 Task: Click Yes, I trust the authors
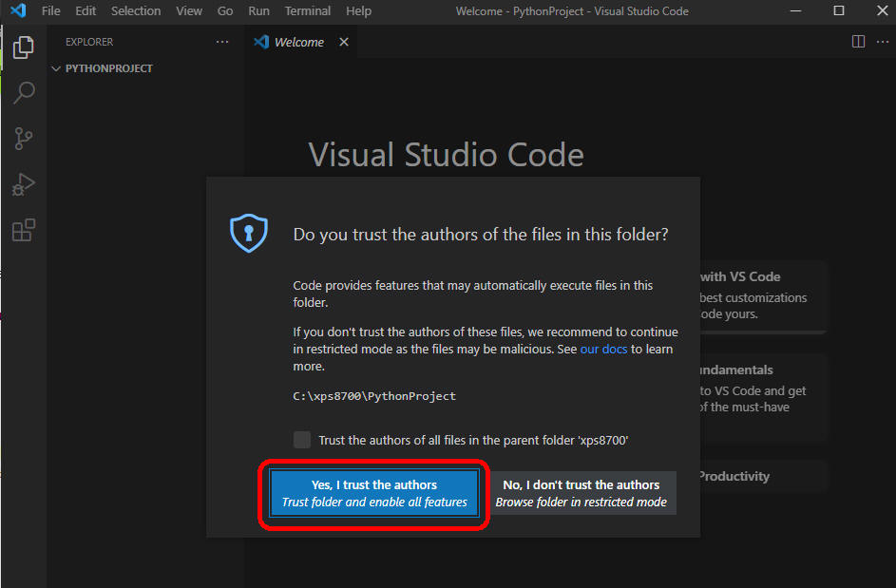click(x=374, y=493)
